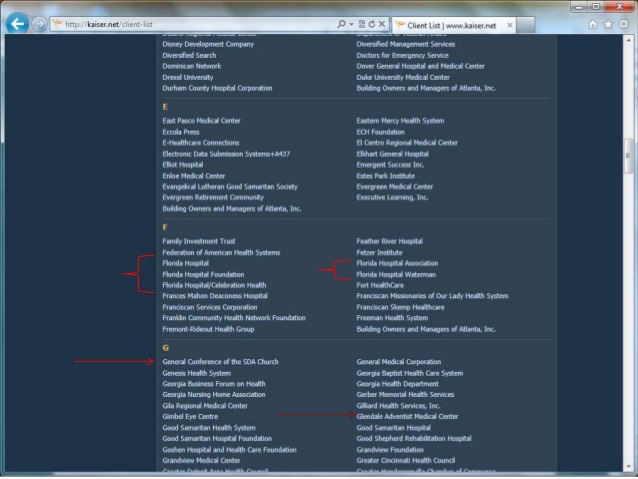Click East Pasco Medical Center
The image size is (638, 479).
point(201,120)
